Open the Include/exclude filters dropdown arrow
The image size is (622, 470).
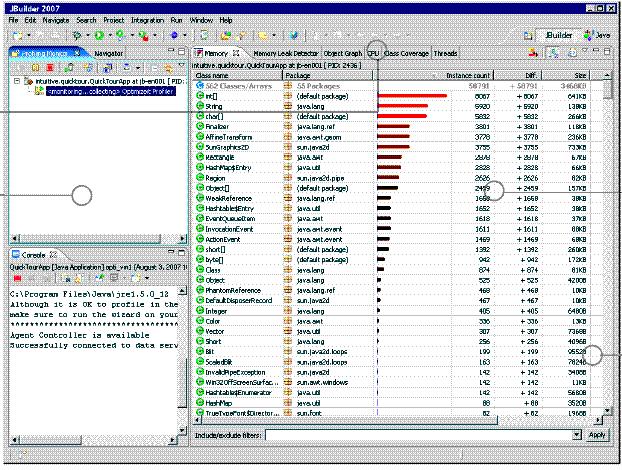tap(577, 435)
